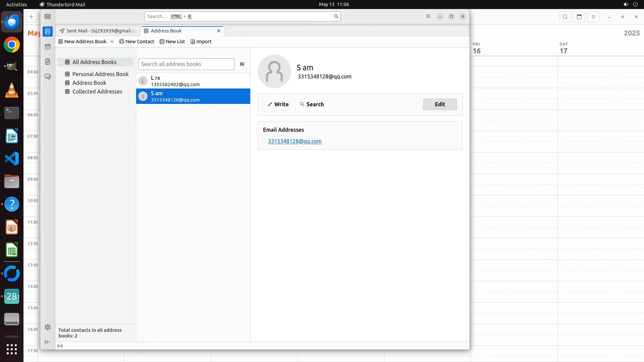Switch to the Sent Mail tab
Image resolution: width=644 pixels, height=362 pixels.
tap(98, 31)
